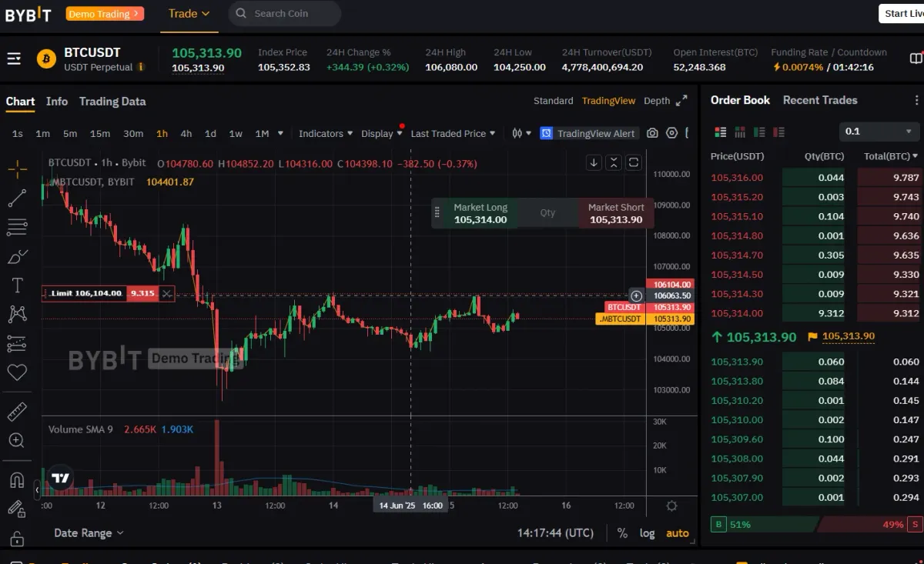Switch to the Recent Trades tab
Viewport: 924px width, 564px height.
click(820, 100)
